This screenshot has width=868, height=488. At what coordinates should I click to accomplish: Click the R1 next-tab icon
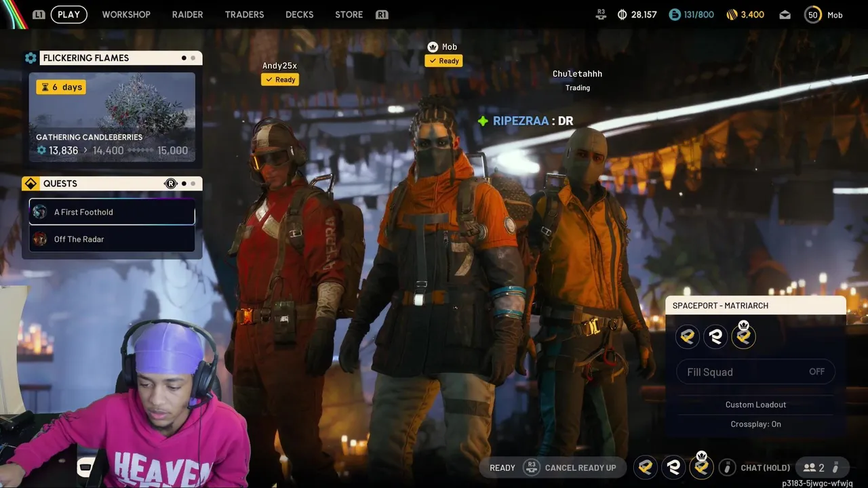[382, 14]
